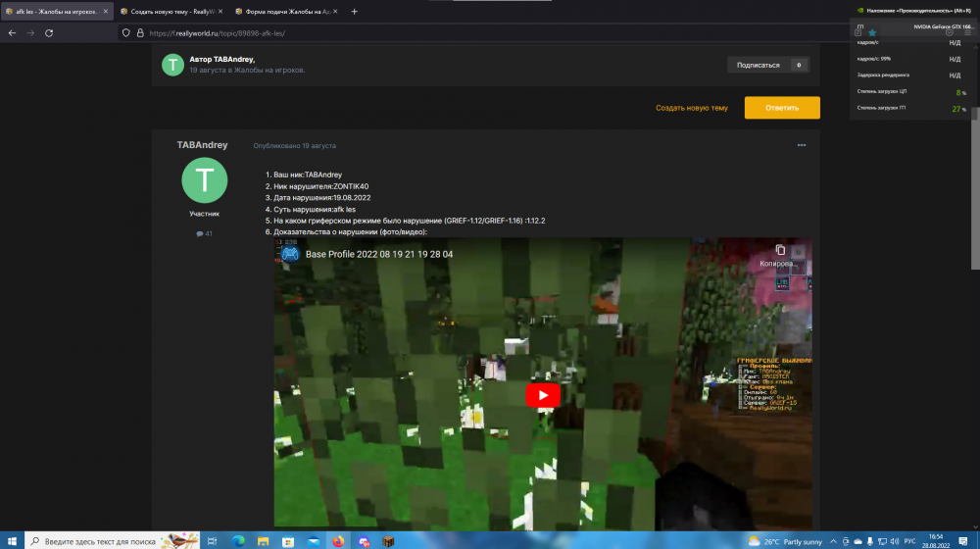
Task: Click the taskbar search box
Action: [x=113, y=541]
